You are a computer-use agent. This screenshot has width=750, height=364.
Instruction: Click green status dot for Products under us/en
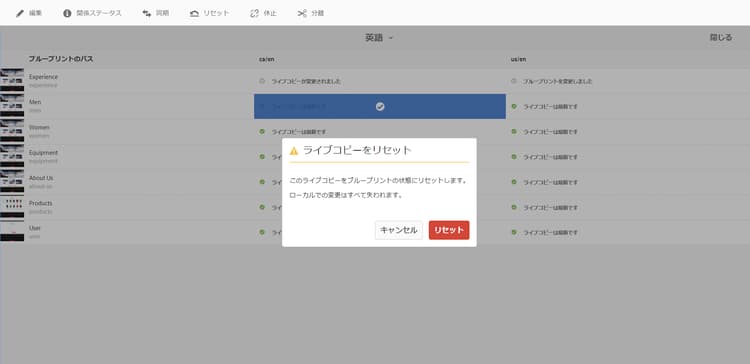coord(514,207)
